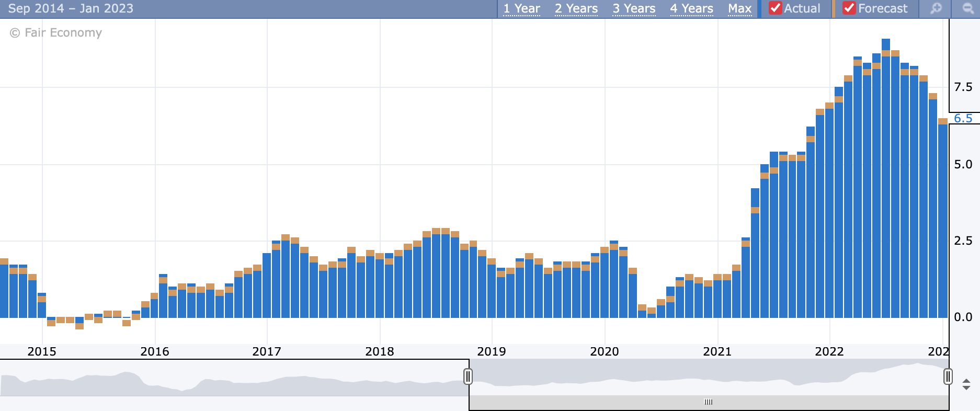Click the 2021 x-axis label
Viewport: 980px width, 411px height.
tap(717, 351)
